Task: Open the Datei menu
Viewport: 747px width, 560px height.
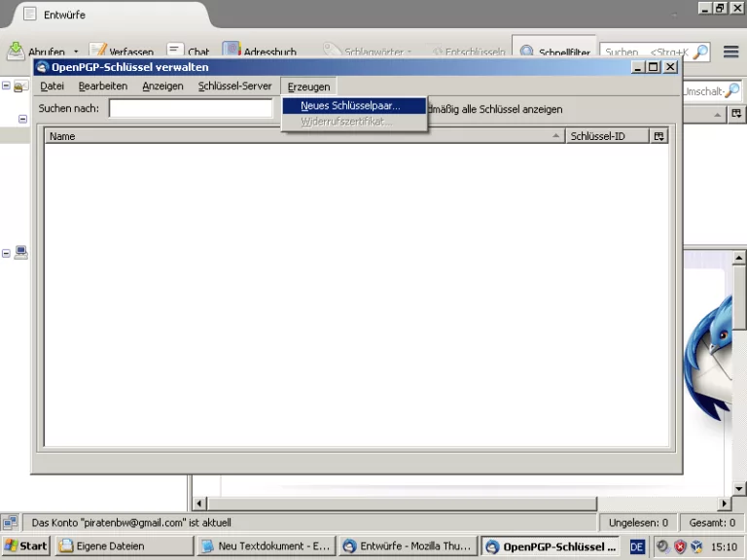Action: click(x=52, y=87)
